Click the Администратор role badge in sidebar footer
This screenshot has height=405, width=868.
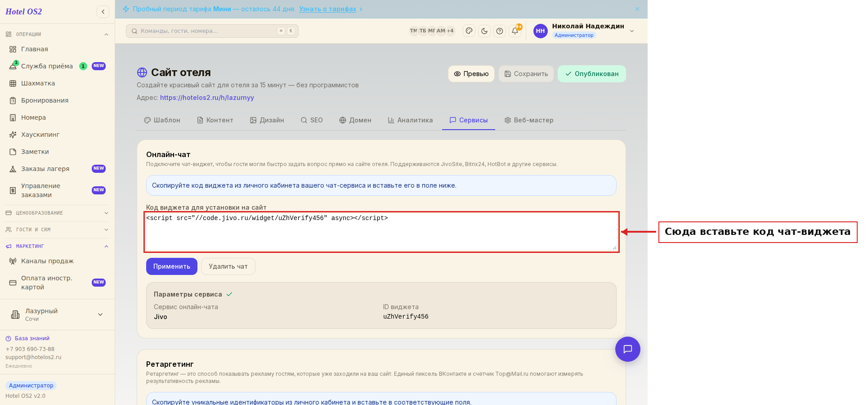pos(31,386)
